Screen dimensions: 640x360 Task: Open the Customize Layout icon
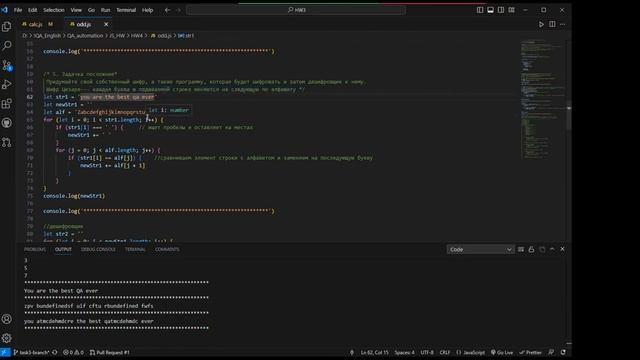tap(511, 10)
